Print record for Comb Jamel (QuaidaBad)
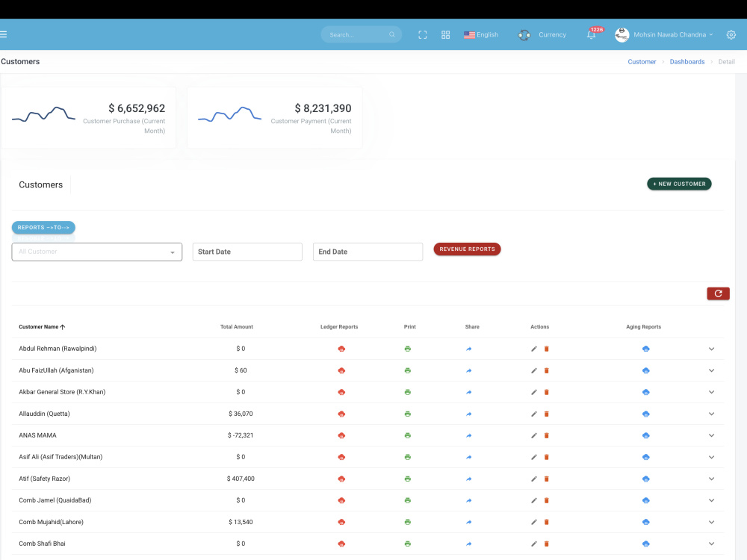 coord(407,500)
